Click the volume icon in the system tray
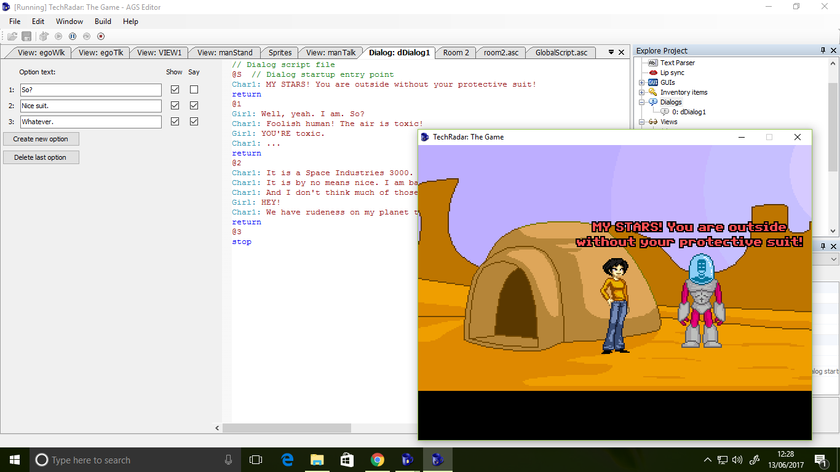Viewport: 840px width, 472px height. coord(737,460)
